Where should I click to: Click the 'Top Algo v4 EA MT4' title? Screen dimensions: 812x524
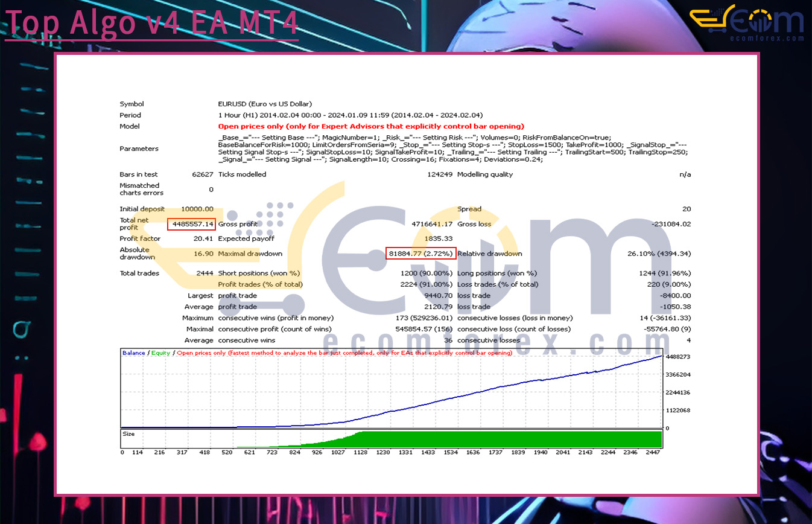pyautogui.click(x=151, y=22)
